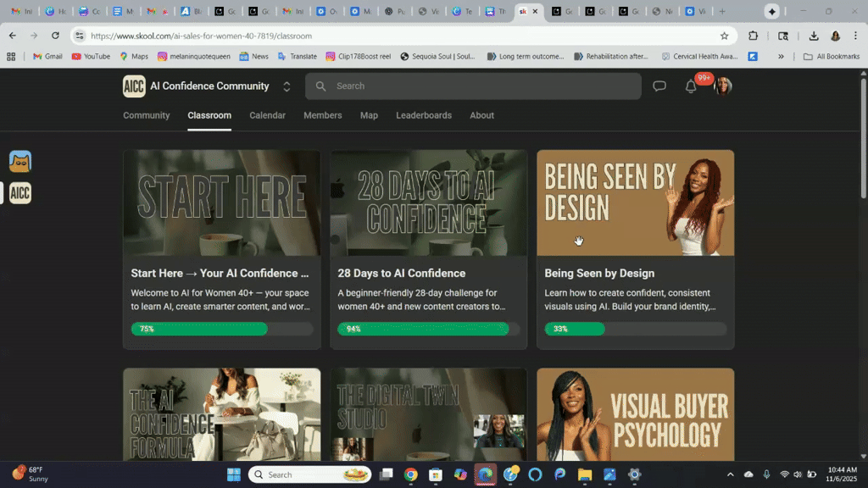Open the profile avatar menu
This screenshot has height=488, width=868.
[x=723, y=86]
